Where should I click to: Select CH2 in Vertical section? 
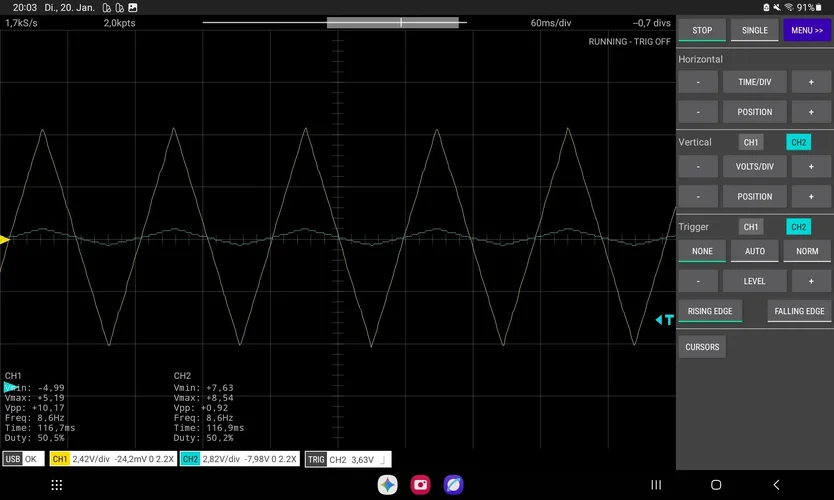coord(798,142)
